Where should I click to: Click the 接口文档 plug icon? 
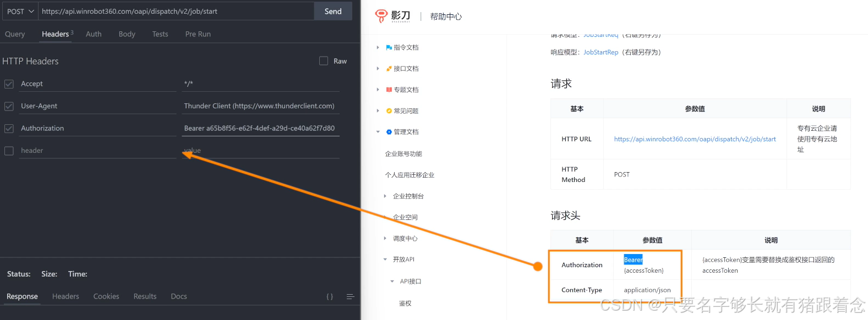pyautogui.click(x=389, y=69)
